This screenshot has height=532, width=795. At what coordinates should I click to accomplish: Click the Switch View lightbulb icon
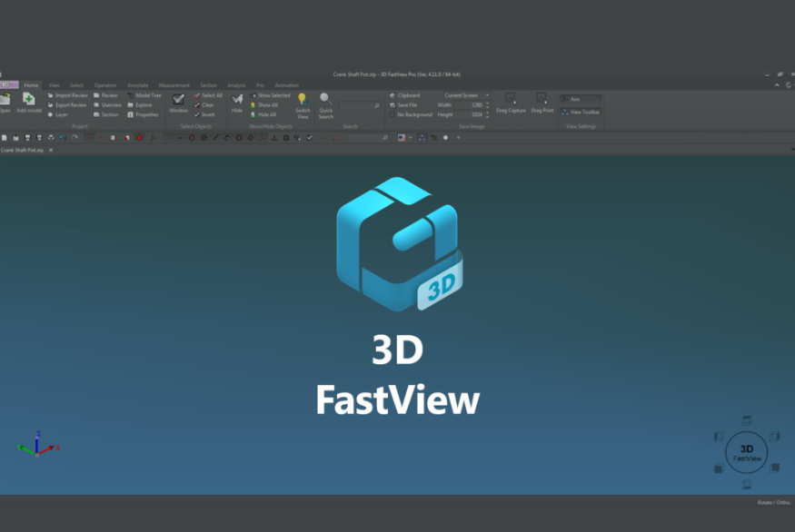tap(303, 99)
